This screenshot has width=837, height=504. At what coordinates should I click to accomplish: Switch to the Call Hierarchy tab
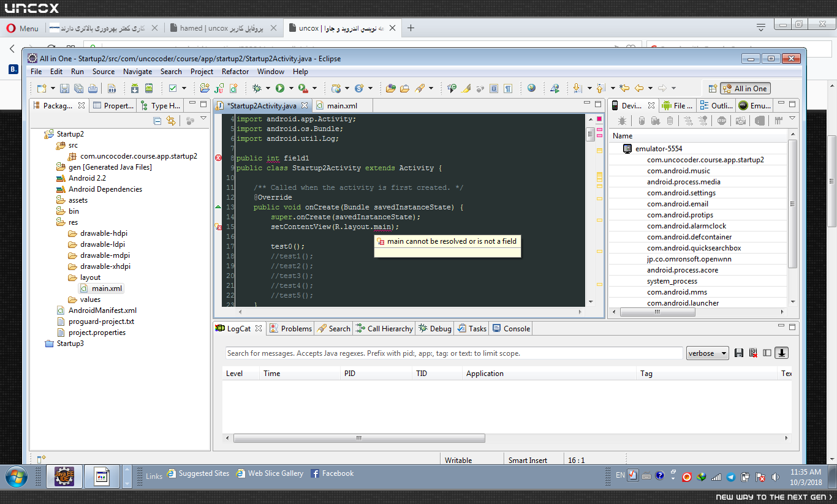[385, 328]
